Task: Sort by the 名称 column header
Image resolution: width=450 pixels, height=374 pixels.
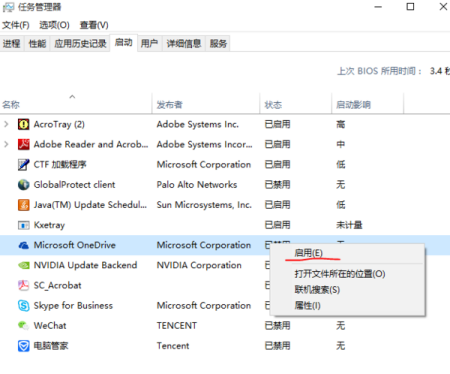Action: tap(76, 105)
